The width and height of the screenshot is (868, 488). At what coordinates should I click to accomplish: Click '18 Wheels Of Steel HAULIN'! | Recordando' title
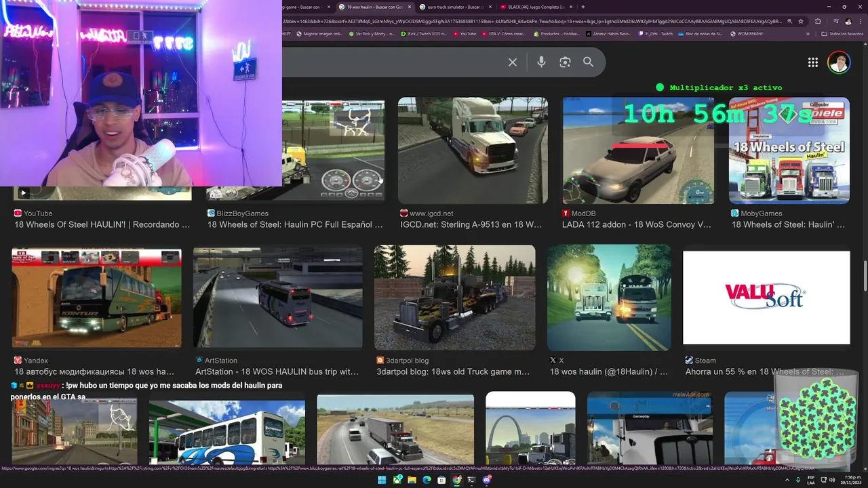tap(102, 224)
